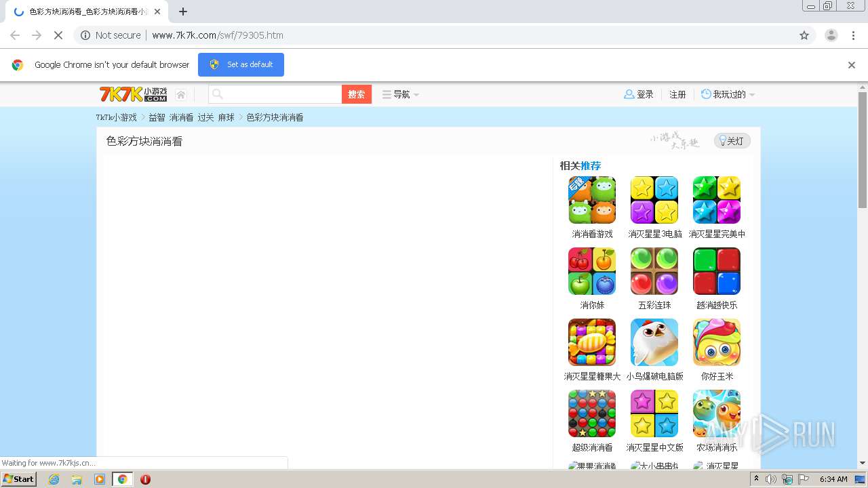Click the 色彩方块消消看 breadcrumb text
868x488 pixels.
(275, 117)
